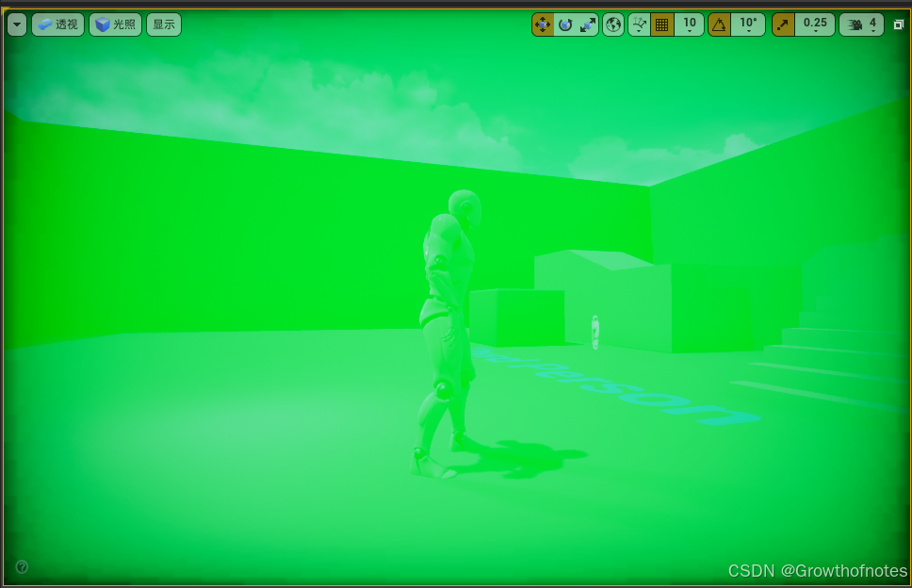Open the 透视 perspective view menu
912x588 pixels.
[57, 24]
